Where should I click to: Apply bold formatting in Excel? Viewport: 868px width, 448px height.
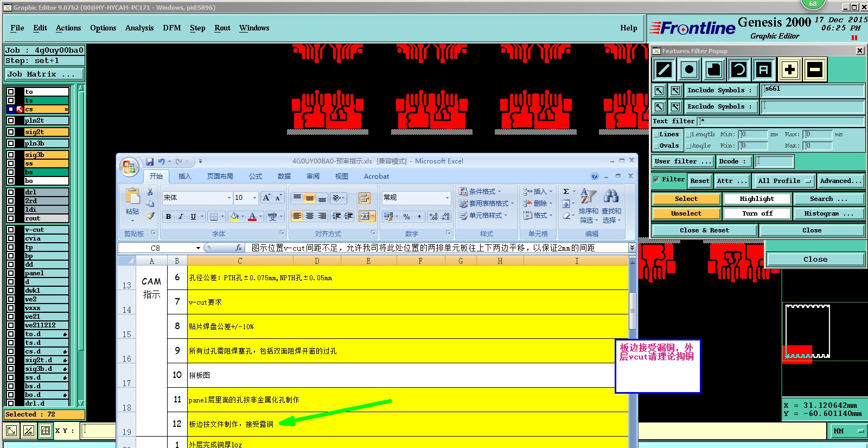pyautogui.click(x=168, y=217)
